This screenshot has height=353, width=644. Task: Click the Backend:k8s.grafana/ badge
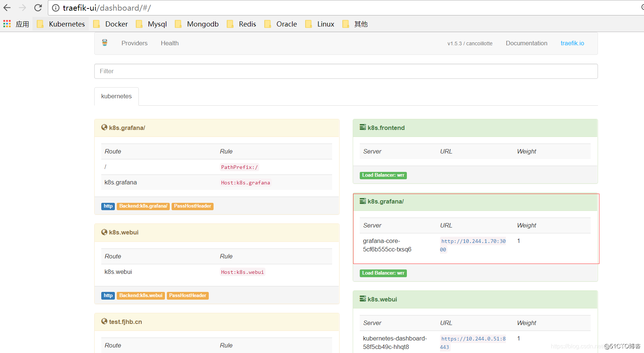tap(143, 206)
